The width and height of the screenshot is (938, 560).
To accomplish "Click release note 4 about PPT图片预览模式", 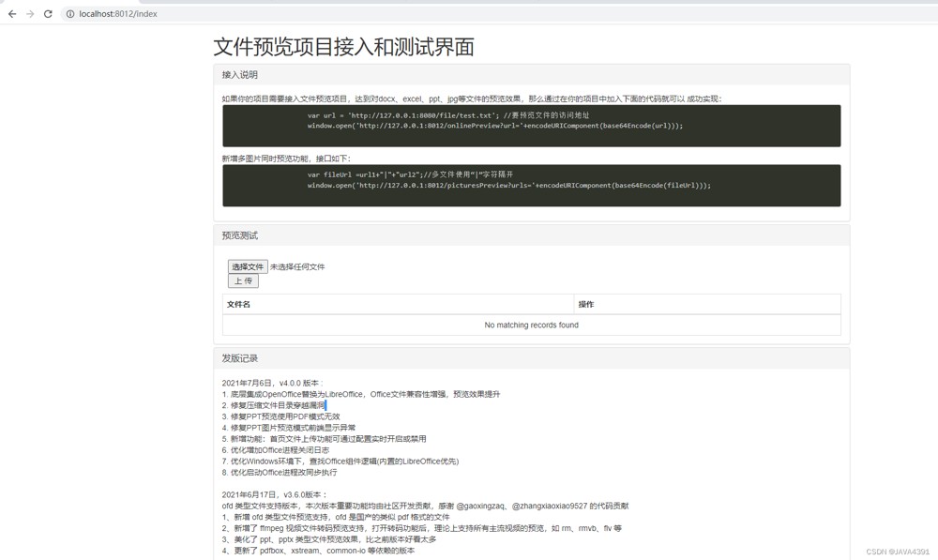I will pyautogui.click(x=288, y=428).
